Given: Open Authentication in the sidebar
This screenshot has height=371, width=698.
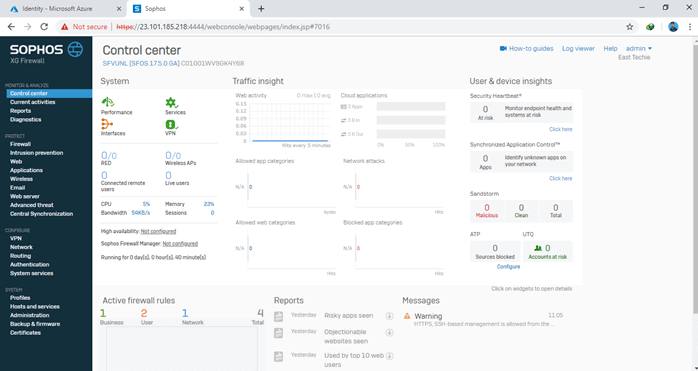Looking at the screenshot, I should point(29,265).
